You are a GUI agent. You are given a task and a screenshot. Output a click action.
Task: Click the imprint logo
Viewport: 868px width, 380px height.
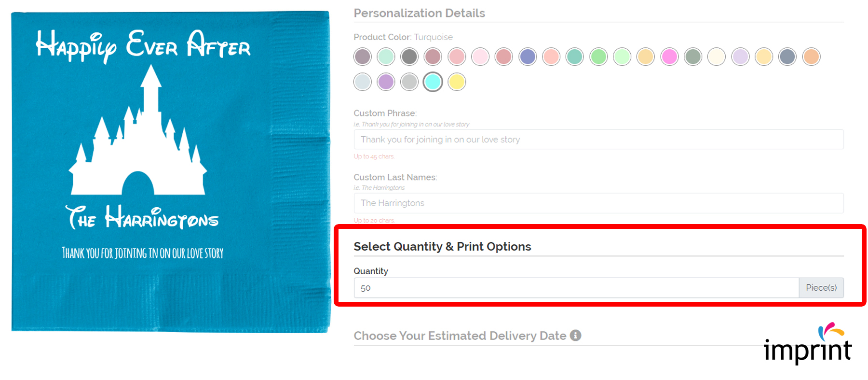click(808, 344)
